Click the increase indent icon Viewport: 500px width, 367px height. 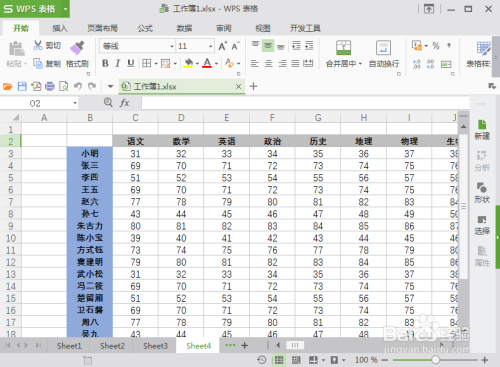click(309, 46)
